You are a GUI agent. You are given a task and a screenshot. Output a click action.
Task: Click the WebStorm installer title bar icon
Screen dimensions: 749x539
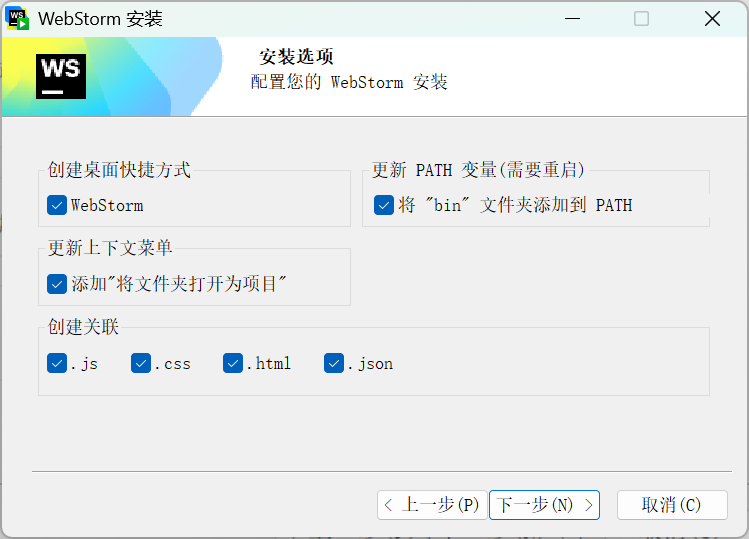point(17,19)
